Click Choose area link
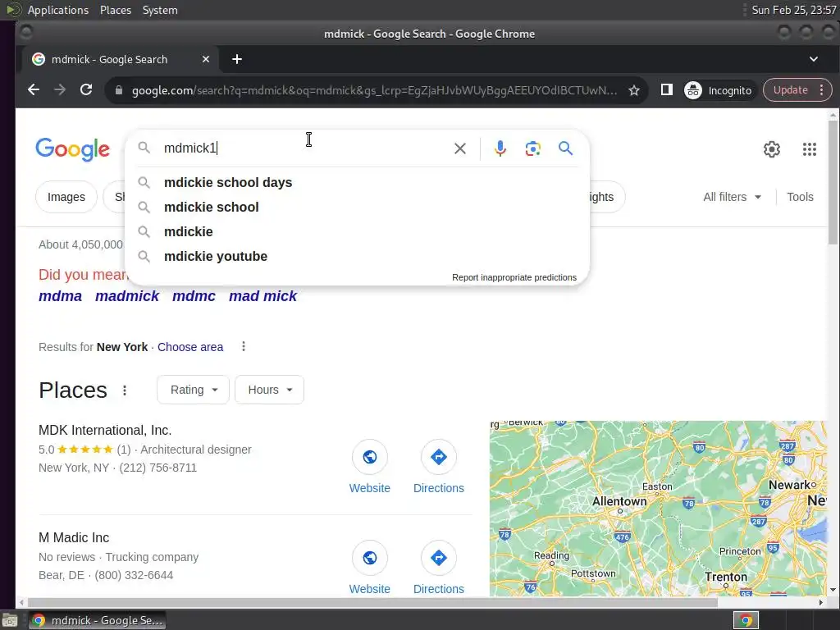Viewport: 840px width, 630px height. tap(190, 347)
